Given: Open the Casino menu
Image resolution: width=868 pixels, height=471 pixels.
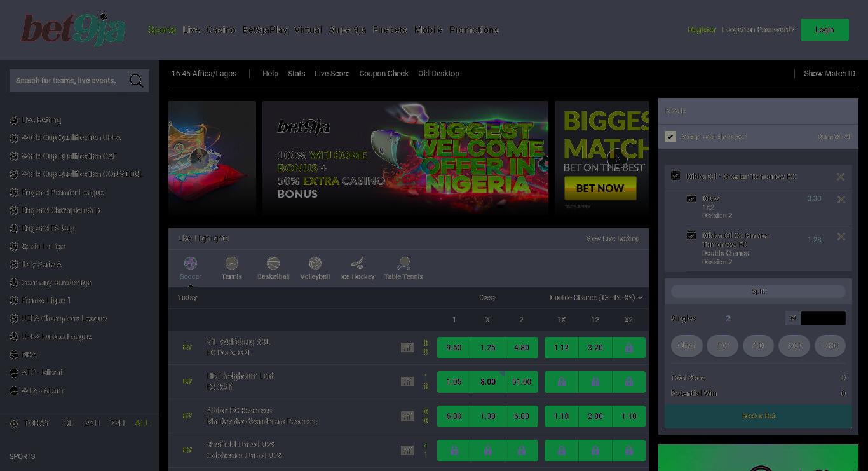Looking at the screenshot, I should 221,30.
